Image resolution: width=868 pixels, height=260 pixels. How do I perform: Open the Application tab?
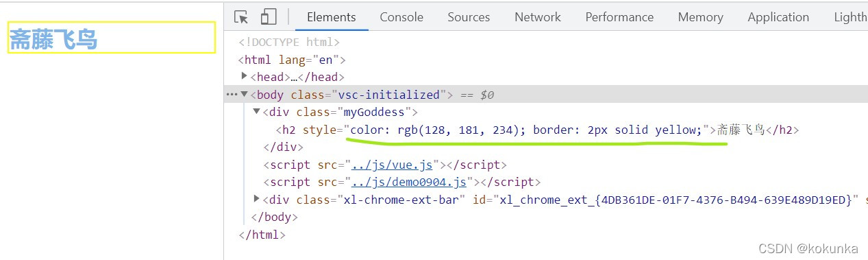coord(778,17)
